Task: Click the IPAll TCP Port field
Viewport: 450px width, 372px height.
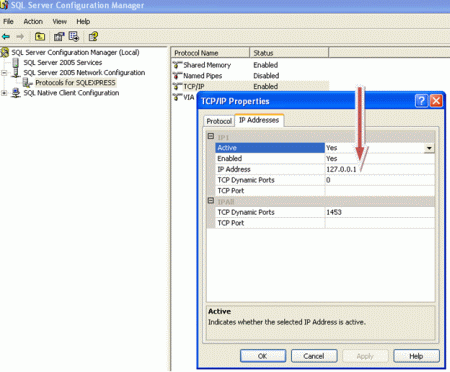Action: click(x=380, y=223)
